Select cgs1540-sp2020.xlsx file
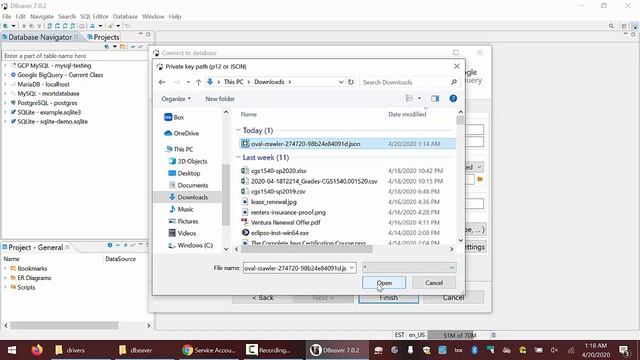 [278, 171]
